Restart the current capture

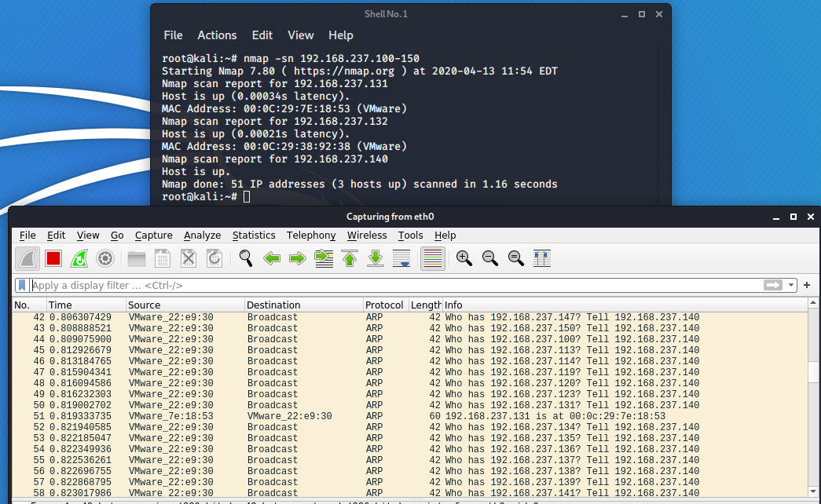tap(79, 258)
